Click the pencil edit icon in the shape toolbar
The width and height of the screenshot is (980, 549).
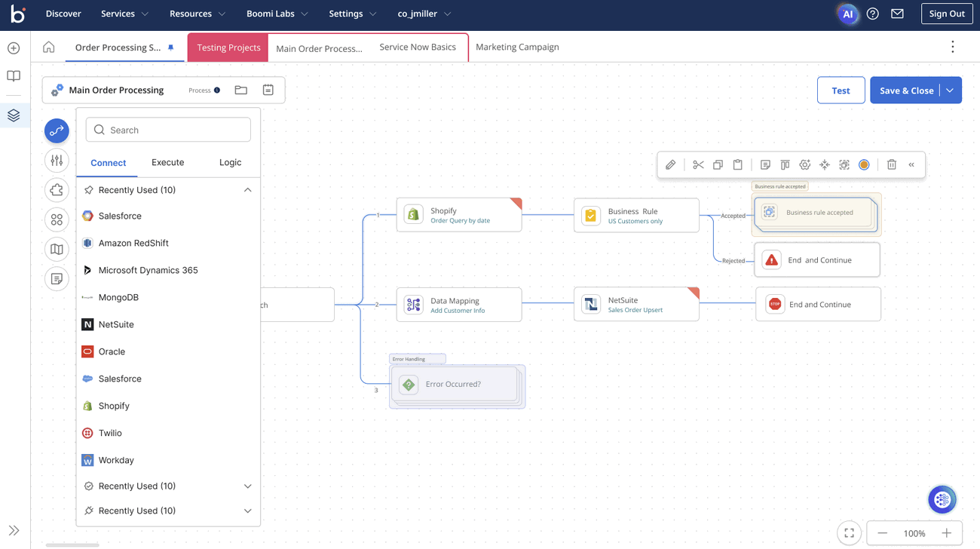point(670,164)
